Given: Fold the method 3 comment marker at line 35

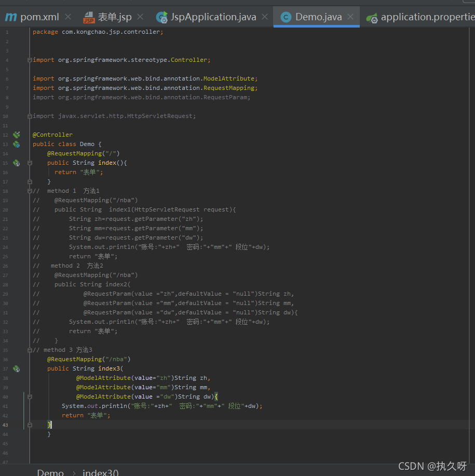Looking at the screenshot, I should (30, 350).
